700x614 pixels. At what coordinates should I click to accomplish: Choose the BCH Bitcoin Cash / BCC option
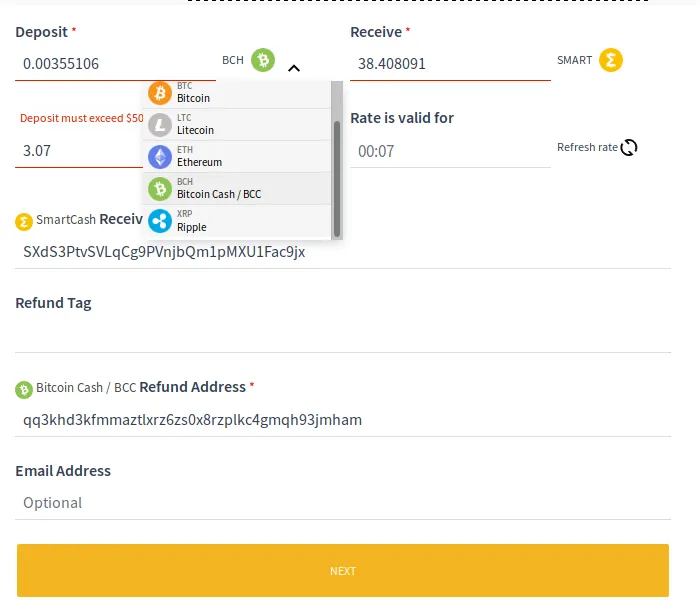(237, 189)
